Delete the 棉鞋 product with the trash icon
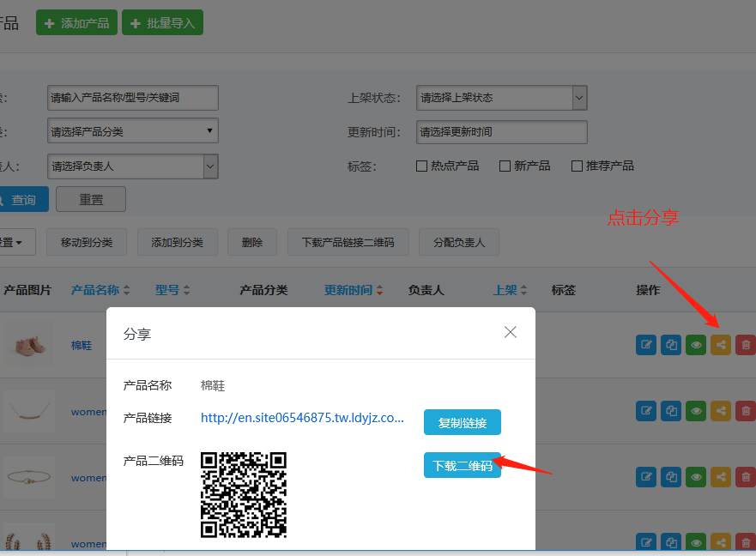Image resolution: width=756 pixels, height=556 pixels. click(745, 344)
